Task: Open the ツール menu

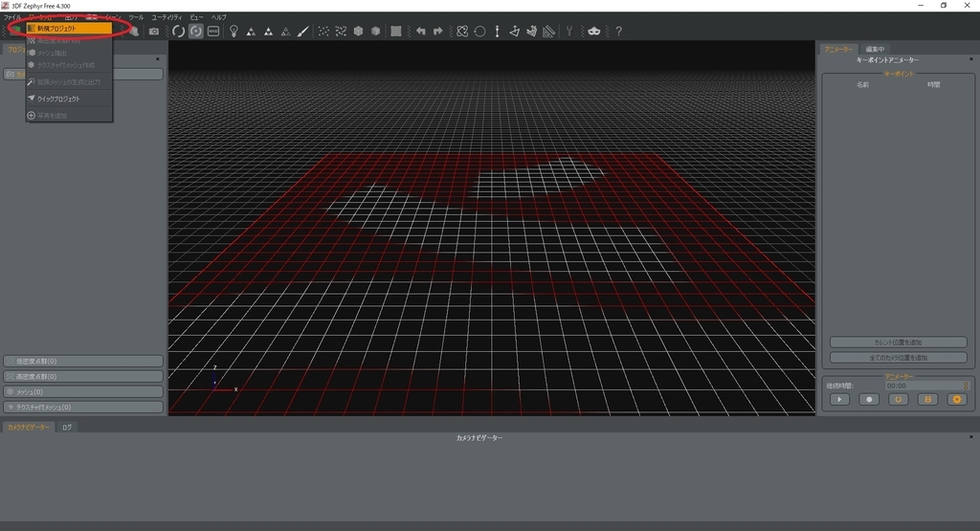Action: click(136, 17)
